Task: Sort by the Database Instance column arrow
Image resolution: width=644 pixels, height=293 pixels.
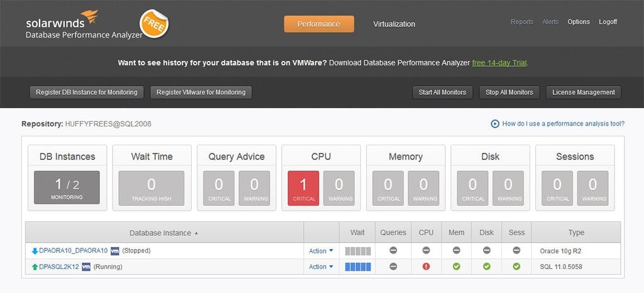Action: (196, 233)
